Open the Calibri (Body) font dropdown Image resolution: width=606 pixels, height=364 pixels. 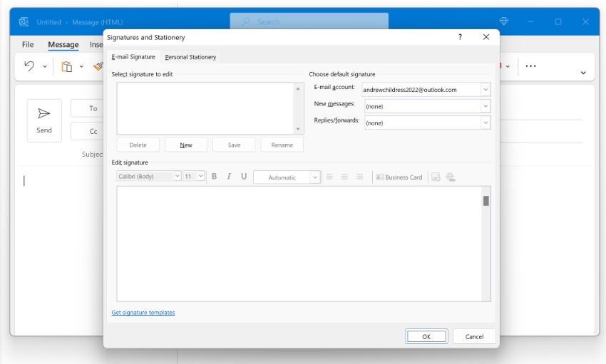click(x=177, y=176)
